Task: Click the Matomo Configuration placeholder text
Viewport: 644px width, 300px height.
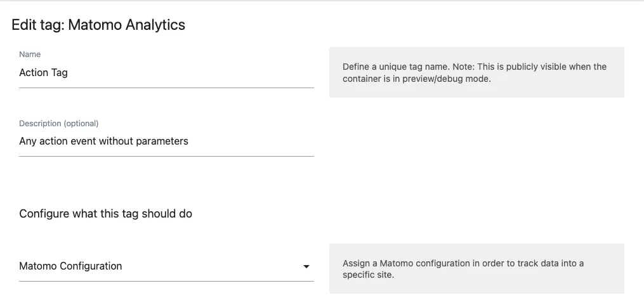Action: tap(70, 266)
